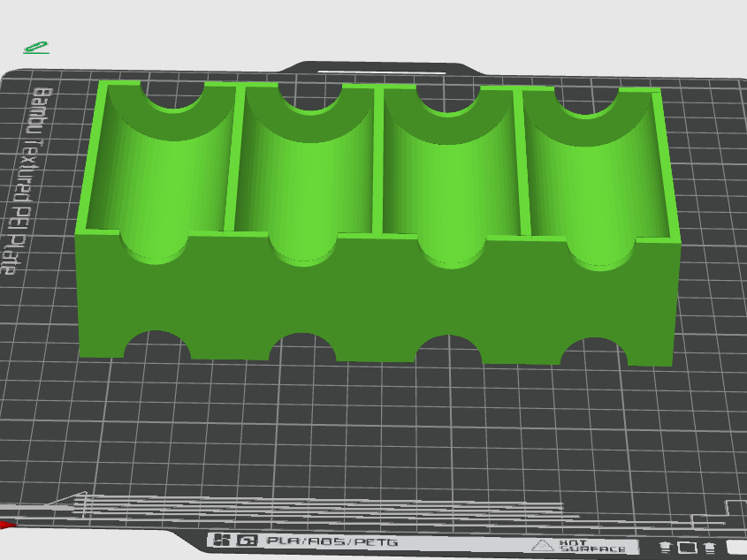The height and width of the screenshot is (560, 747).
Task: Click the fan icon on the plate label
Action: [x=222, y=540]
